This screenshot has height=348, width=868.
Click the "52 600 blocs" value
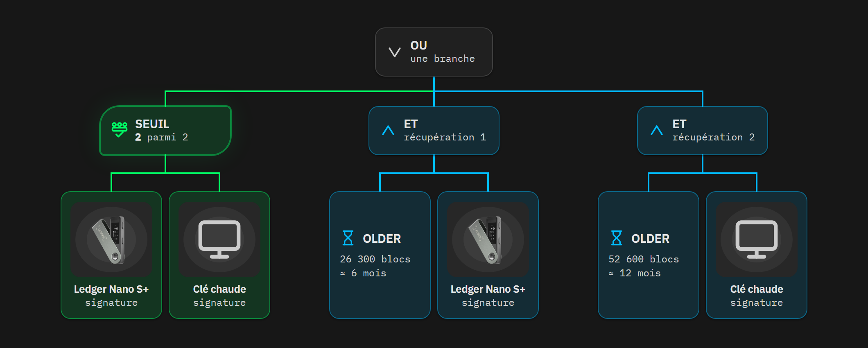[644, 259]
